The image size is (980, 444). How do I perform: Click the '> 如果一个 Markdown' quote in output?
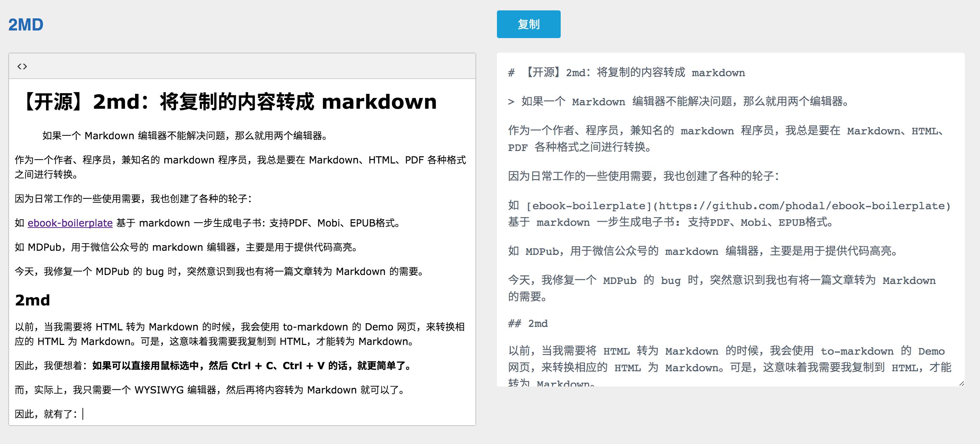[679, 101]
